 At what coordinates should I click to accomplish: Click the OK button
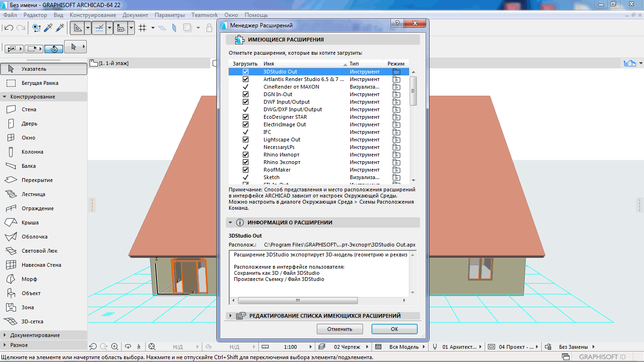(394, 329)
